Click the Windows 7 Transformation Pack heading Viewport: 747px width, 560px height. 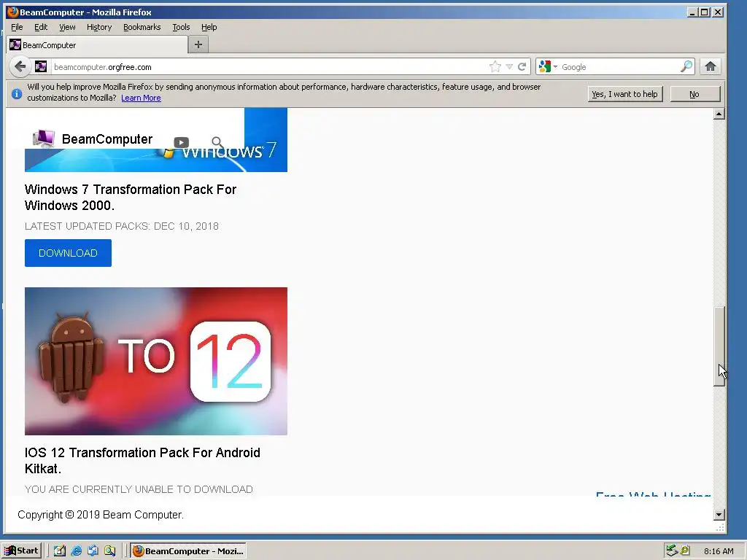131,198
